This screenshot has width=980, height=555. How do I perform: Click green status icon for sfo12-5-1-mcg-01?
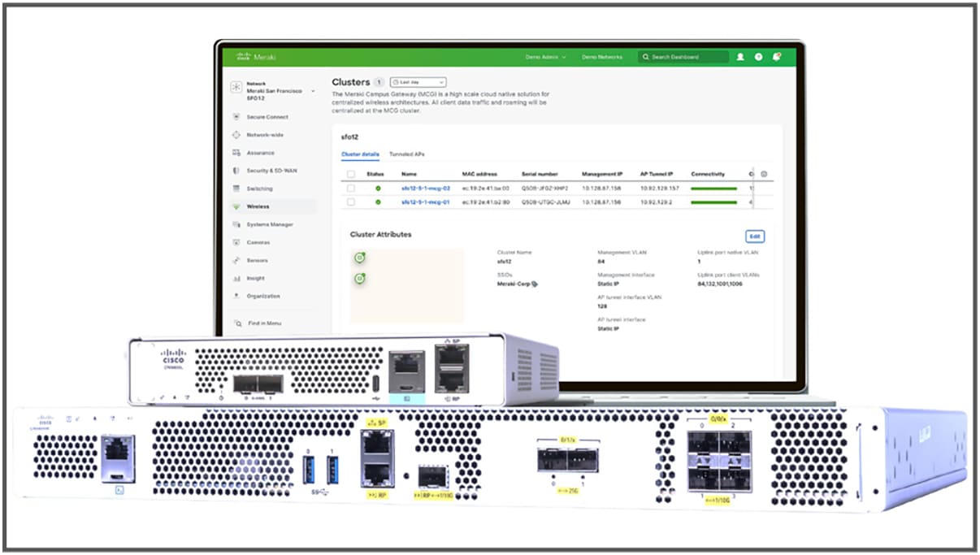point(378,202)
